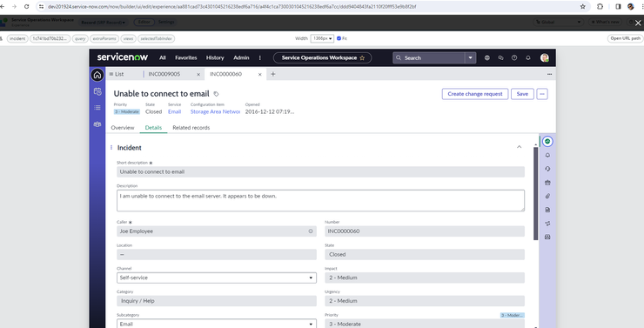Open the INC0009005 tab

click(164, 74)
